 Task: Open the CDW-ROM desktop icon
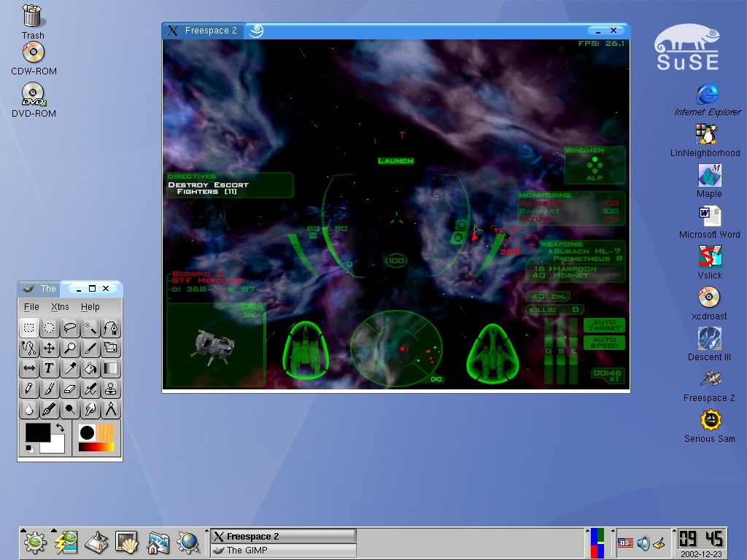pyautogui.click(x=34, y=60)
